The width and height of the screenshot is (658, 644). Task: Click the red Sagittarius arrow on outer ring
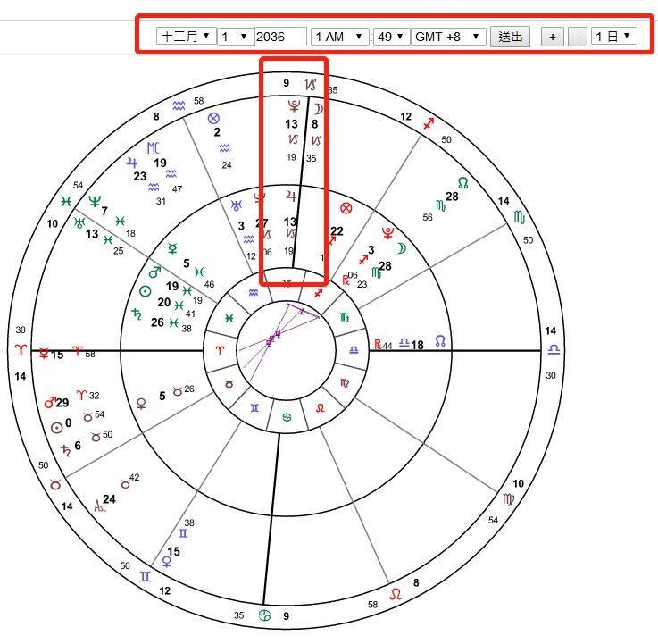(x=430, y=122)
